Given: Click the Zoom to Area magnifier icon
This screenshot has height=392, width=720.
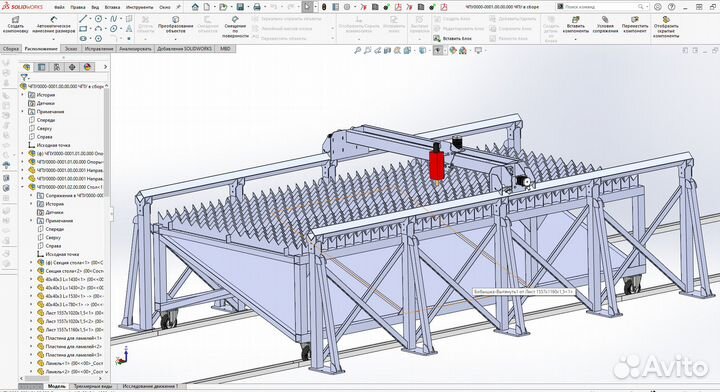Looking at the screenshot, I should click(368, 50).
